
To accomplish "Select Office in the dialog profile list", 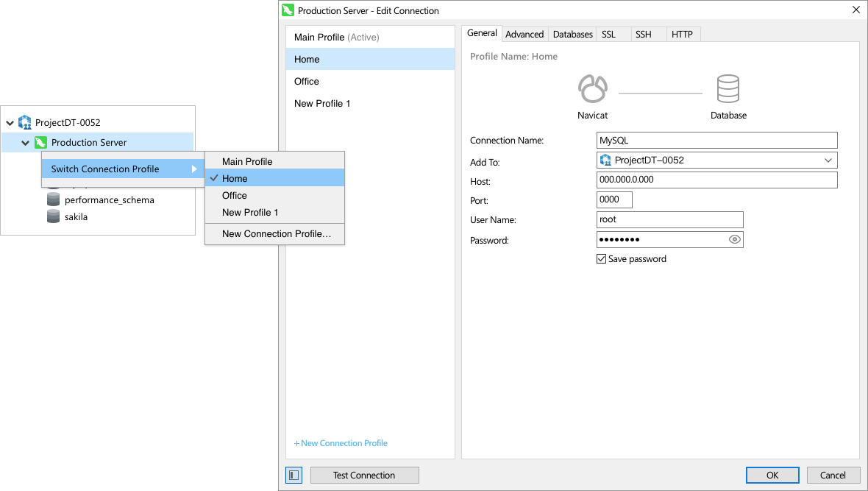I will [x=370, y=82].
